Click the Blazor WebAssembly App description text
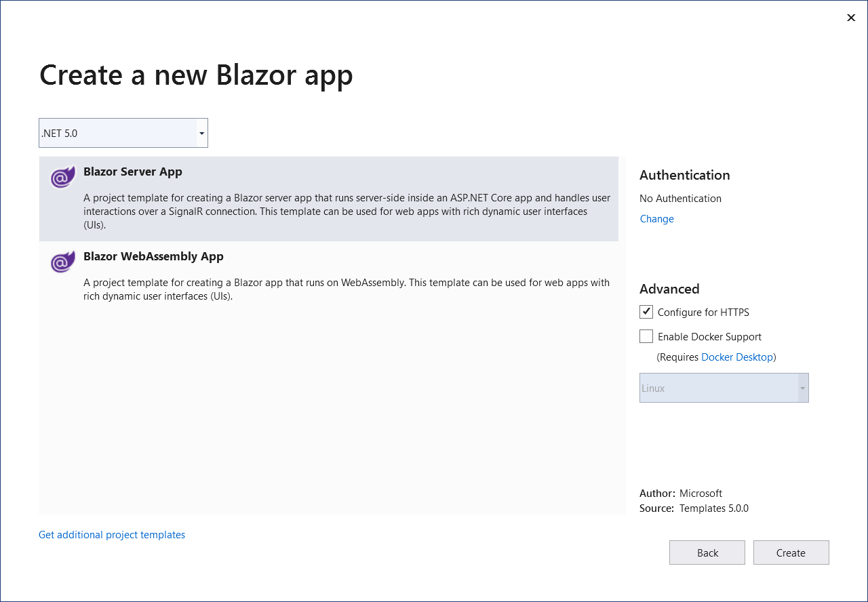Image resolution: width=868 pixels, height=602 pixels. (x=346, y=289)
